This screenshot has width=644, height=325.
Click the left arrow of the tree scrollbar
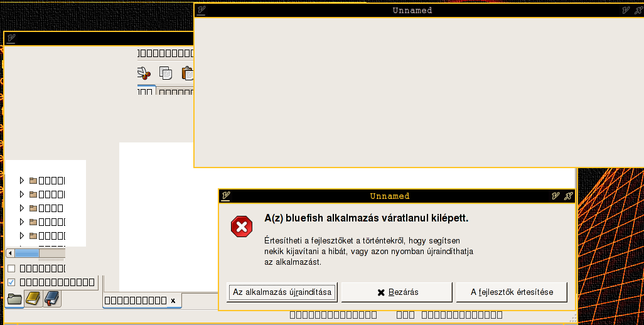pos(10,253)
